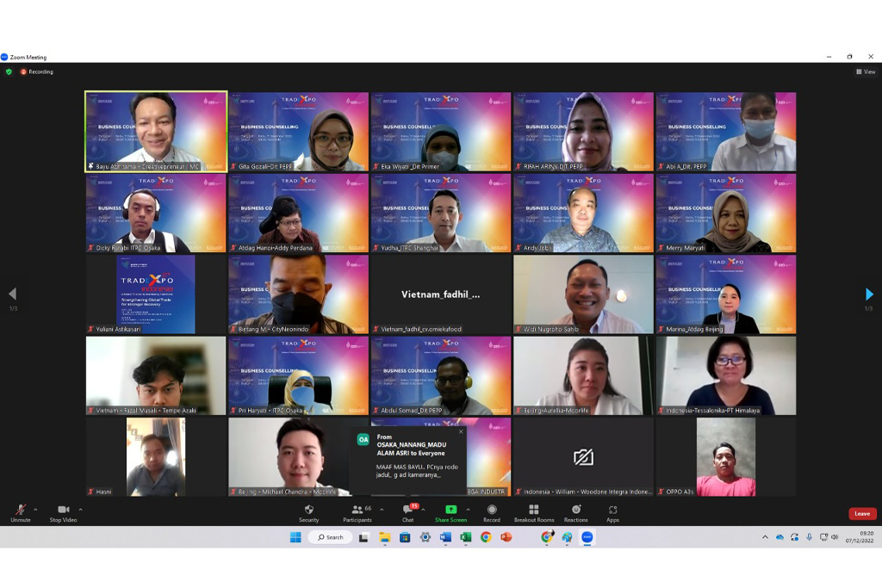This screenshot has width=882, height=588.
Task: Open the Chat panel
Action: [x=407, y=512]
